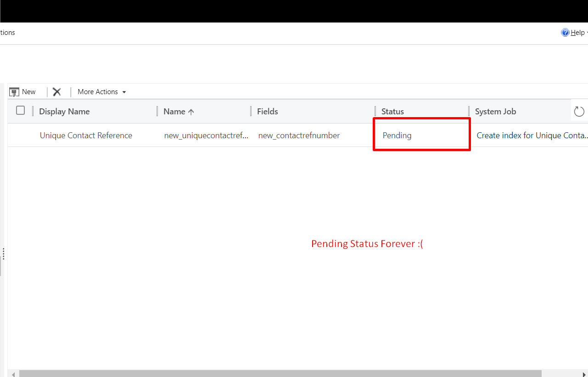The image size is (588, 377).
Task: Toggle the select-all checkbox in header
Action: [21, 110]
